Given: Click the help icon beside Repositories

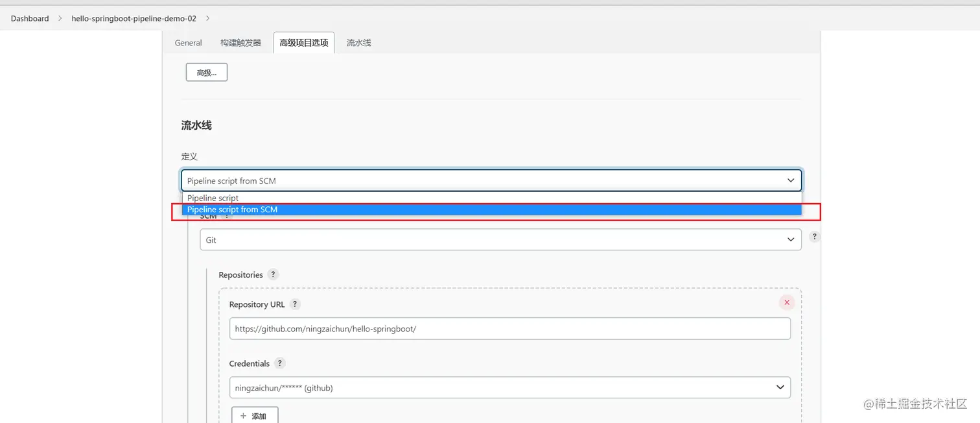Looking at the screenshot, I should coord(273,274).
